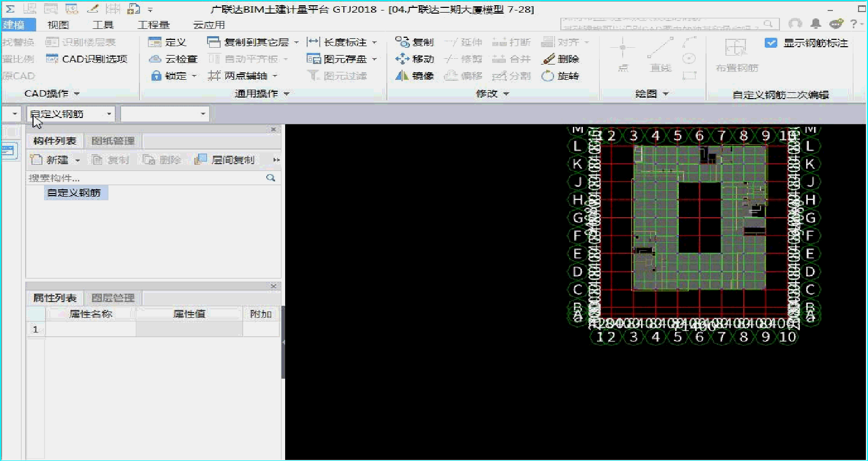Screen dimensions: 868x461
Task: Open the 定义 (Define) tool
Action: (x=167, y=42)
